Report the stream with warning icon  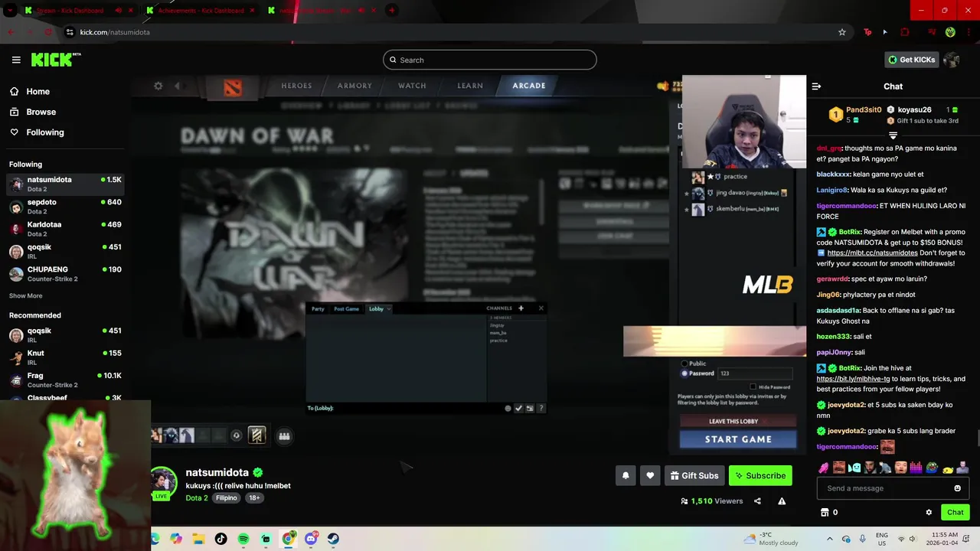pos(782,501)
